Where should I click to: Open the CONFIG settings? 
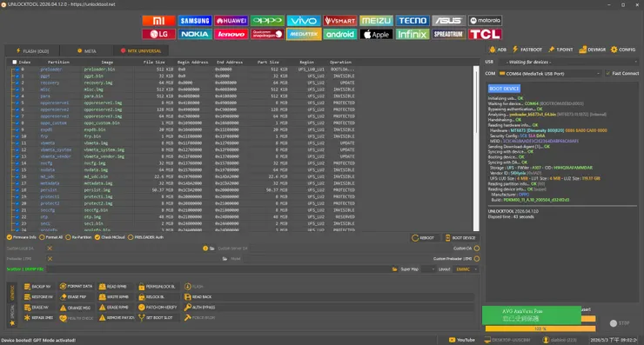pos(623,50)
